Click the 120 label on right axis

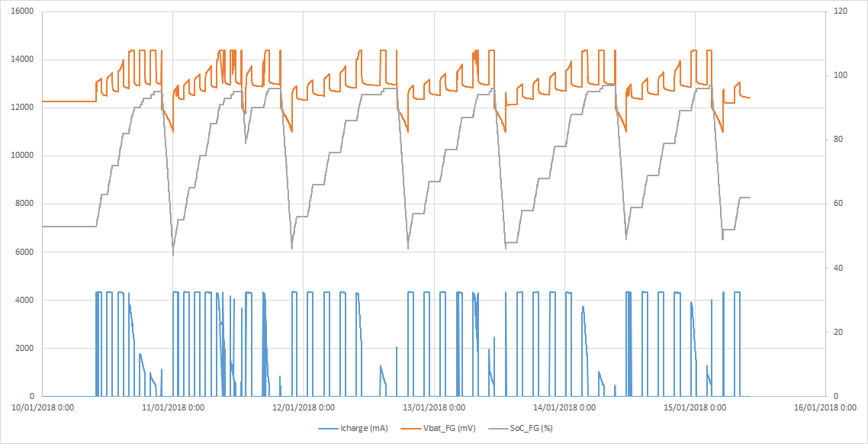[839, 11]
